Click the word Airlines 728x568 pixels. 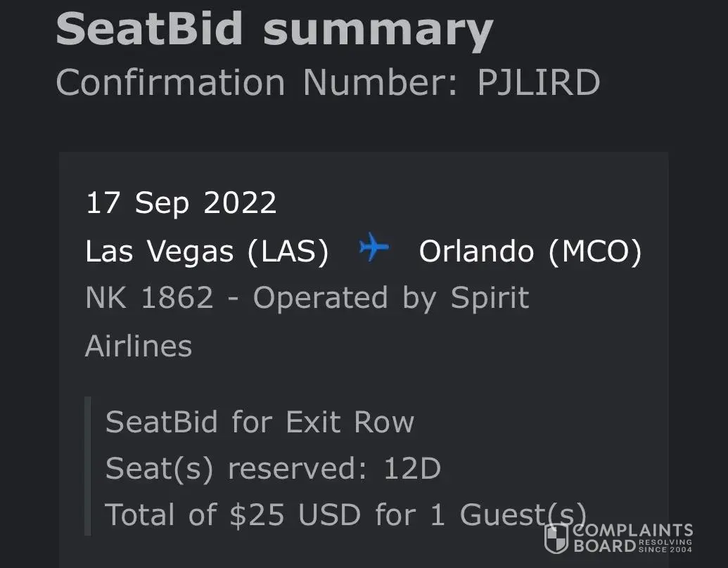click(139, 346)
